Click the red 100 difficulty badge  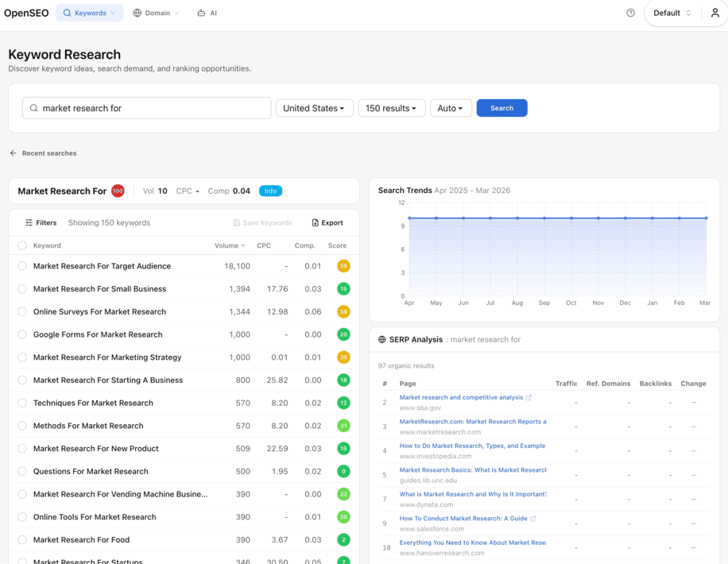[x=118, y=191]
